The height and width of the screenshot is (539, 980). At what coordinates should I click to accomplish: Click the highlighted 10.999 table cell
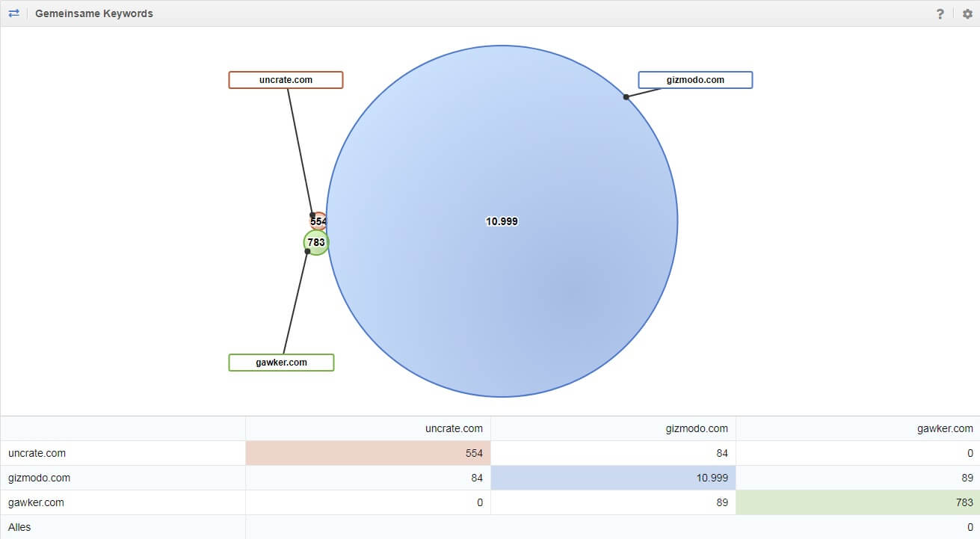[613, 478]
